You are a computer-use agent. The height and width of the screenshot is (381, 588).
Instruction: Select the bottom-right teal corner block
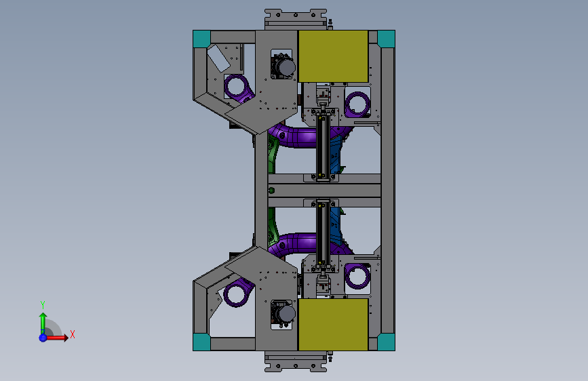(387, 342)
